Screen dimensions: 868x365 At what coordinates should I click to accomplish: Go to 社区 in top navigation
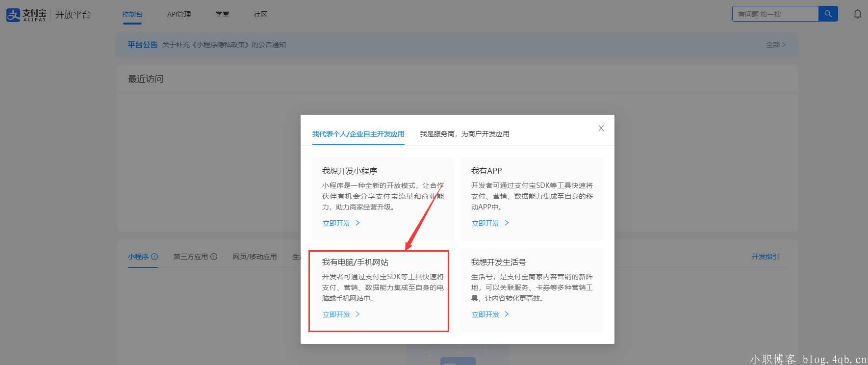point(260,14)
